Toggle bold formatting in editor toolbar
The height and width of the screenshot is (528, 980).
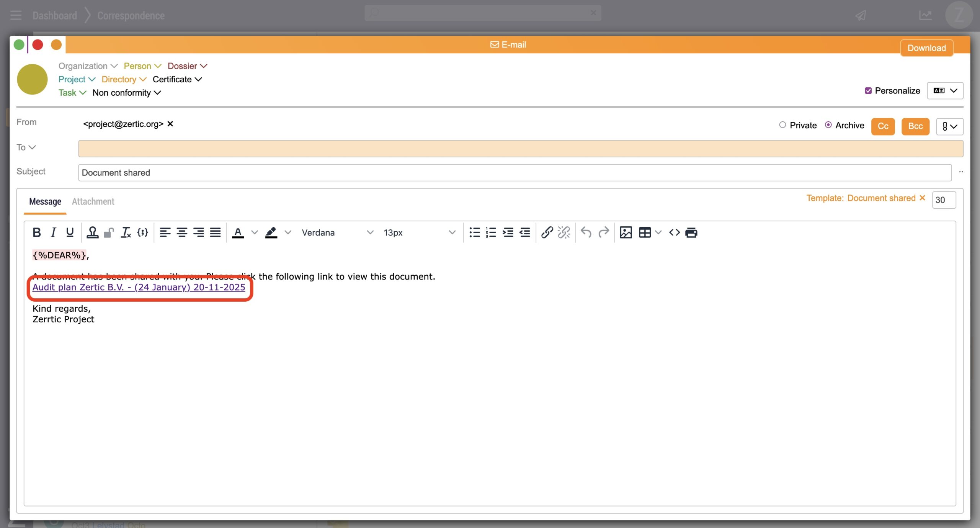[37, 232]
